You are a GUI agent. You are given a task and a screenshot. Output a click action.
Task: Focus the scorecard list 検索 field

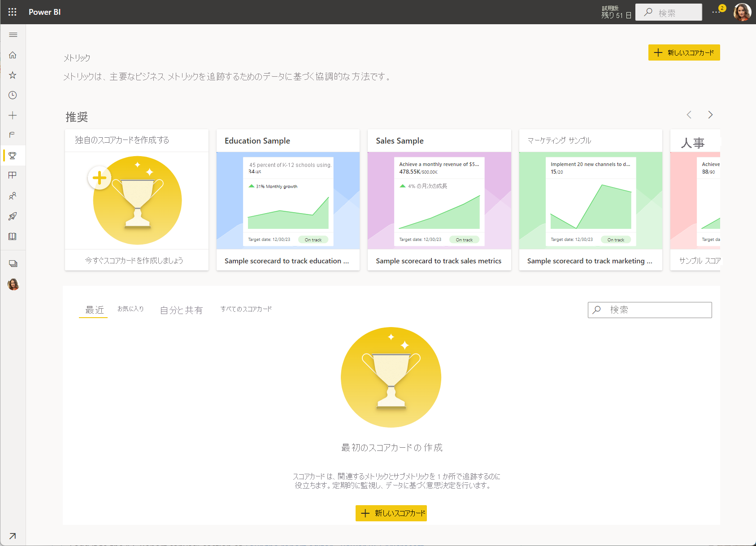650,310
